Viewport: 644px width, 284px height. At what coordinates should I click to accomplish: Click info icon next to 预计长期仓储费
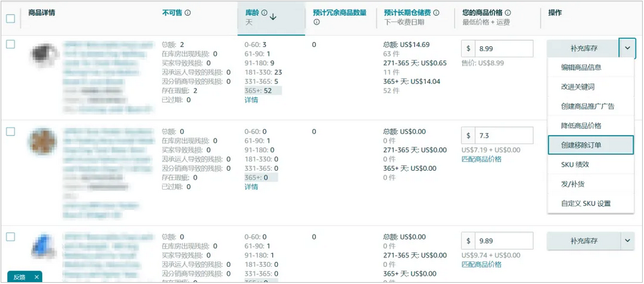pos(436,13)
